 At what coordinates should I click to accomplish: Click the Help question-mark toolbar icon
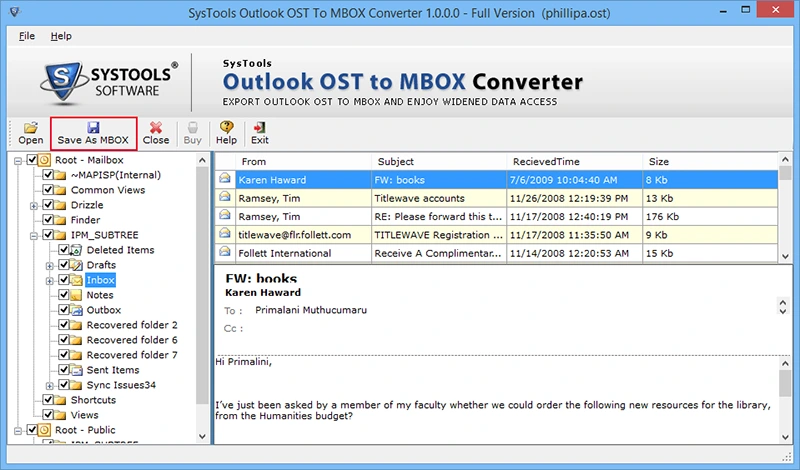(x=226, y=127)
